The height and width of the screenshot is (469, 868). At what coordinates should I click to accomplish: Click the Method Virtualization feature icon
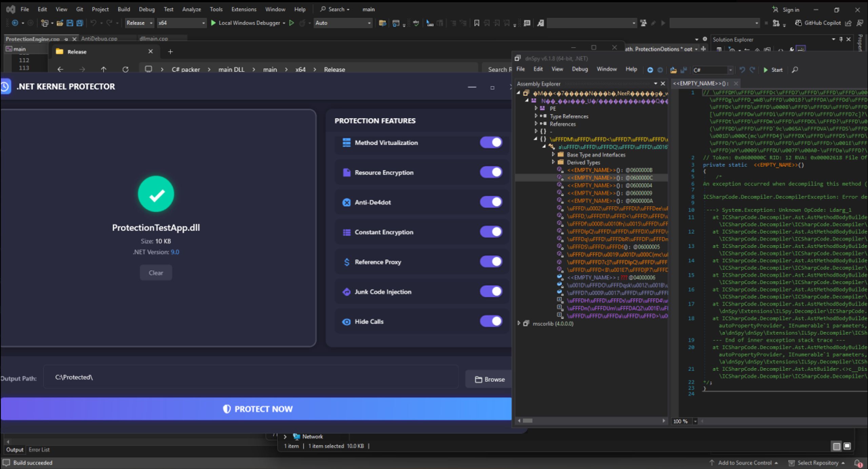pos(346,142)
